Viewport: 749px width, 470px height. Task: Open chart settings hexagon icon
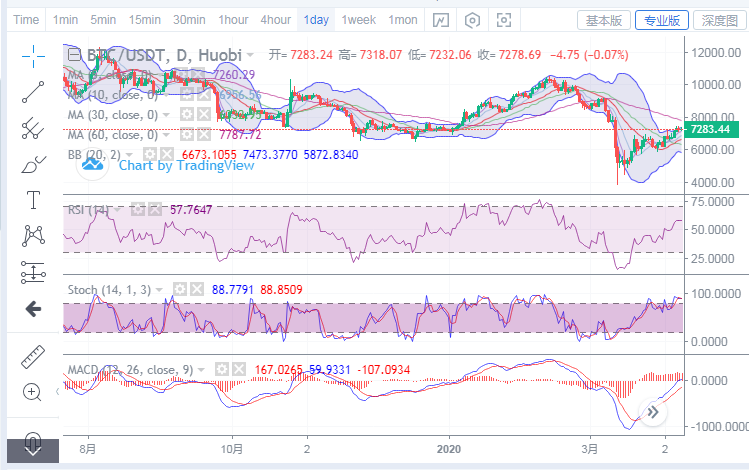pyautogui.click(x=472, y=20)
